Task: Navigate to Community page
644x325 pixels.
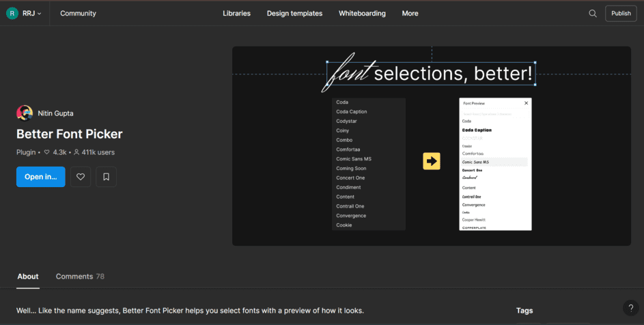Action: pyautogui.click(x=78, y=13)
